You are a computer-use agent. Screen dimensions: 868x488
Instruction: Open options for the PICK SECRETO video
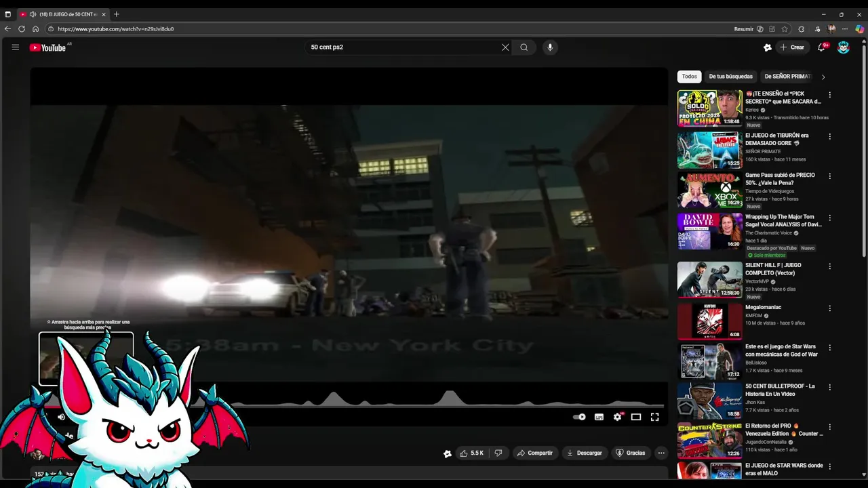(x=829, y=95)
